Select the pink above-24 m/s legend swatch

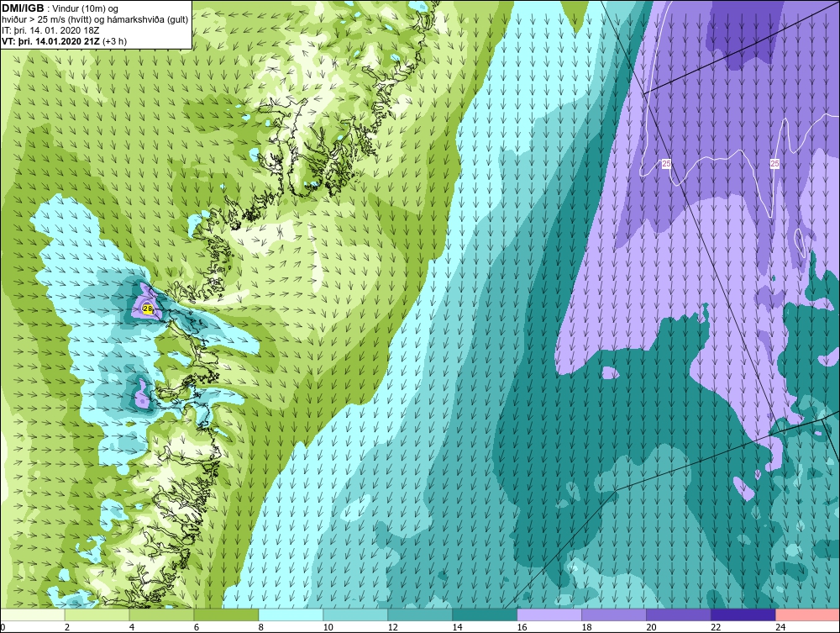tap(808, 615)
